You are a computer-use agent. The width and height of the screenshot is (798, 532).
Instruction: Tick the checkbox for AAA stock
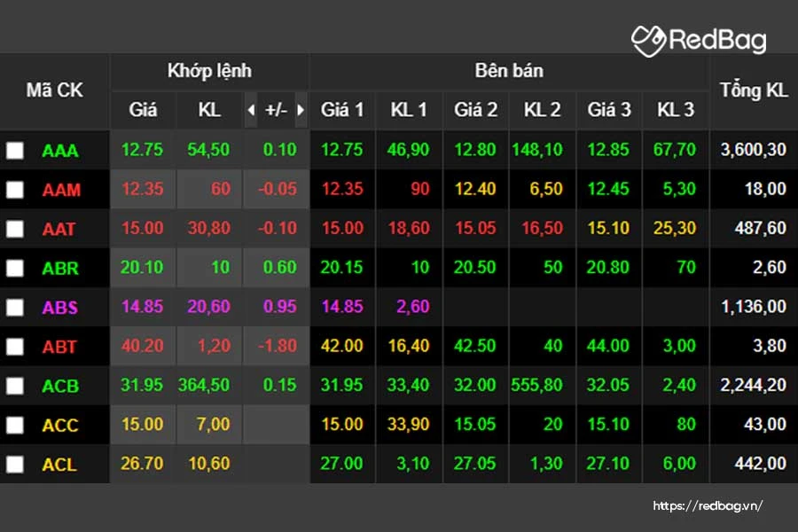(15, 151)
